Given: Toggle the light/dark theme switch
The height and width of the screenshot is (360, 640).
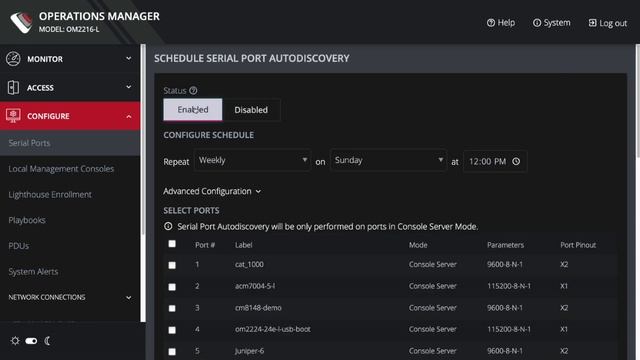Looking at the screenshot, I should coord(31,340).
